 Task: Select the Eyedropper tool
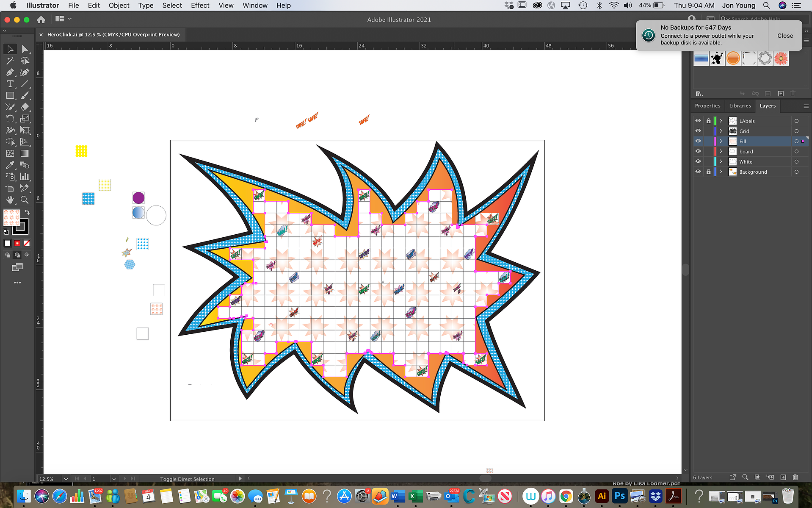(10, 165)
